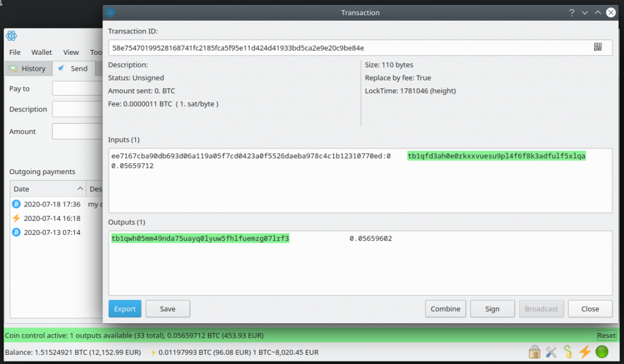This screenshot has height=364, width=624.
Task: Click the History tab icon
Action: click(x=13, y=68)
